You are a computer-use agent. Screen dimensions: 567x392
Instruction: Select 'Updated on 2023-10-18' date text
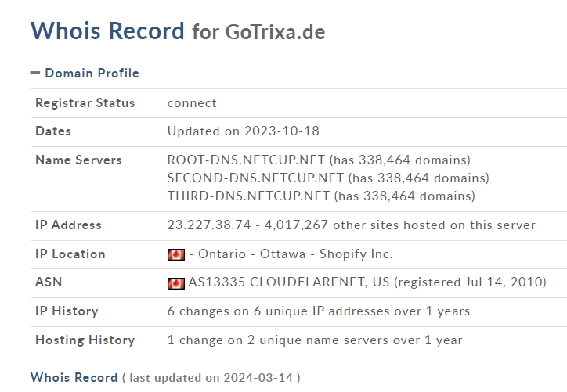244,131
